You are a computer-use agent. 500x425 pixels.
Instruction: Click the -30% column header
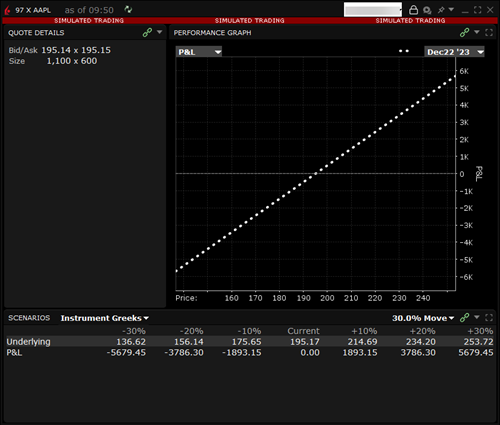pyautogui.click(x=134, y=331)
